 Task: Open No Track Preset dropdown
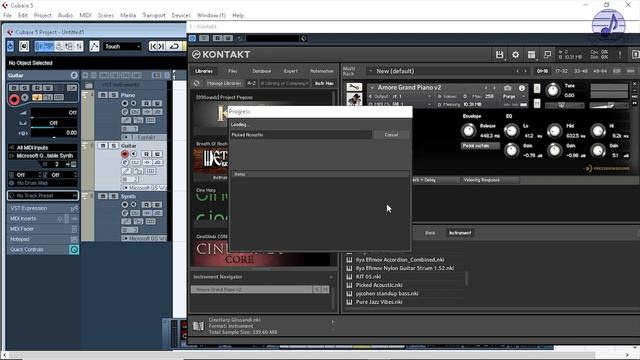43,196
